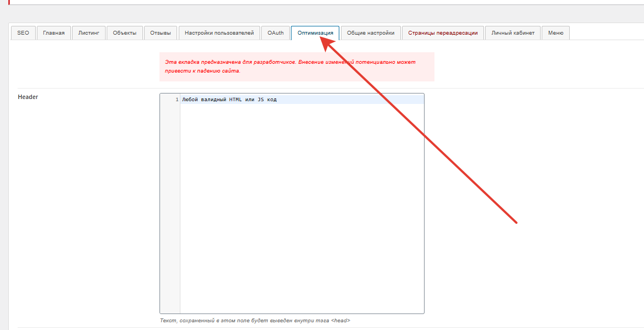
Task: Click line number 1 in the editor gutter
Action: (x=177, y=100)
